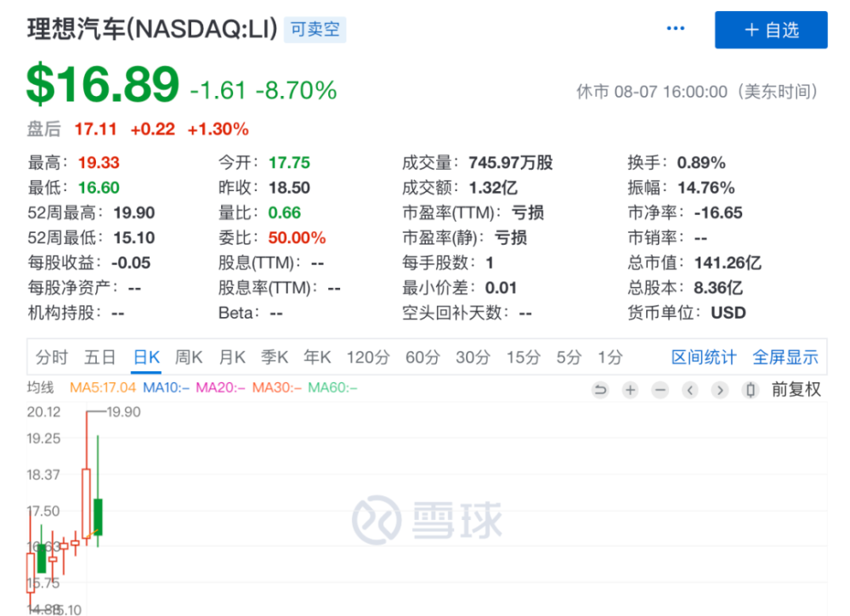Click the large green candlestick in the chart
The image size is (850, 616).
98,517
